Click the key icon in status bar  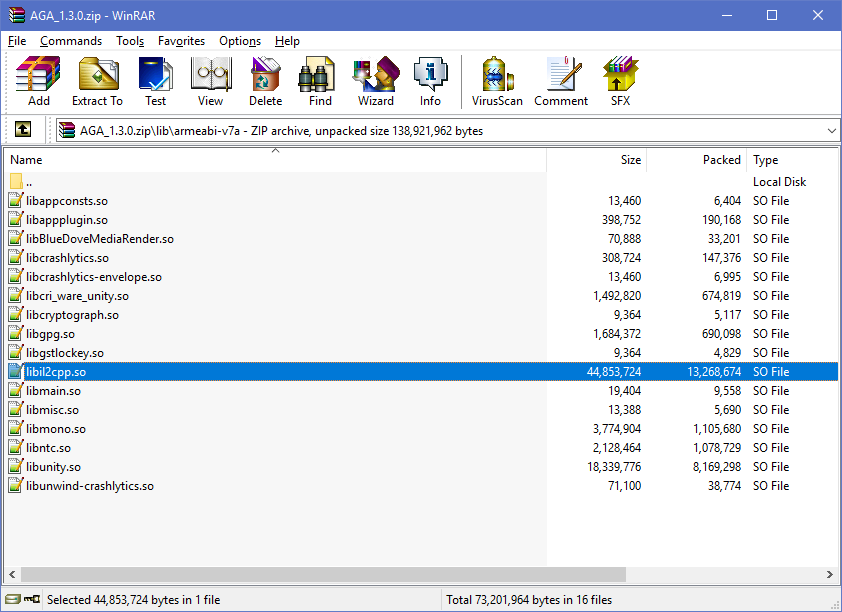(32, 599)
